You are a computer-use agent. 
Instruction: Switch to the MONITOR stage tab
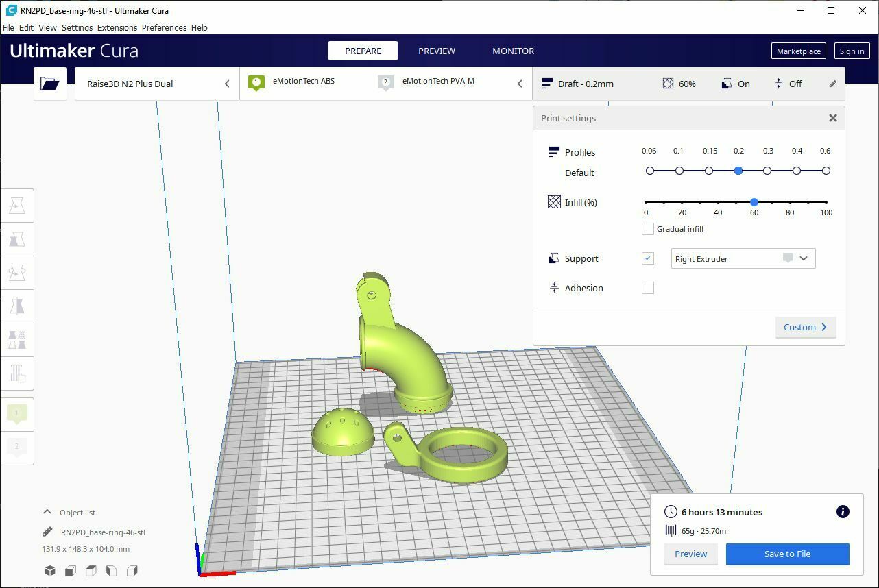point(513,51)
